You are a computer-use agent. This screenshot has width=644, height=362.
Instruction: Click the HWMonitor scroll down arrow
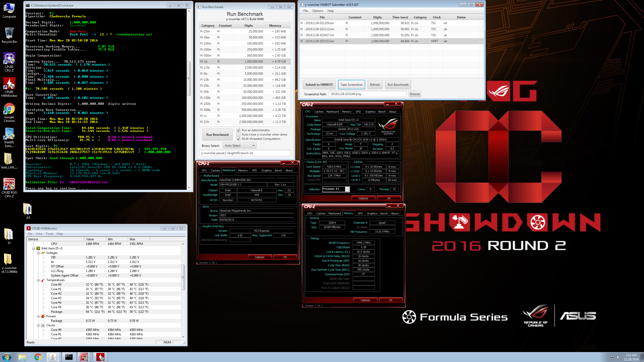pyautogui.click(x=183, y=337)
